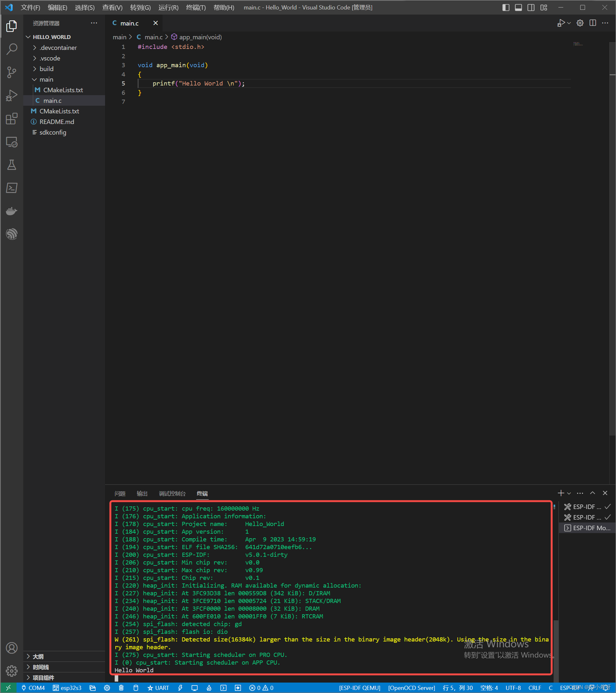Toggle the primary side bar layout icon
The height and width of the screenshot is (693, 616).
505,7
